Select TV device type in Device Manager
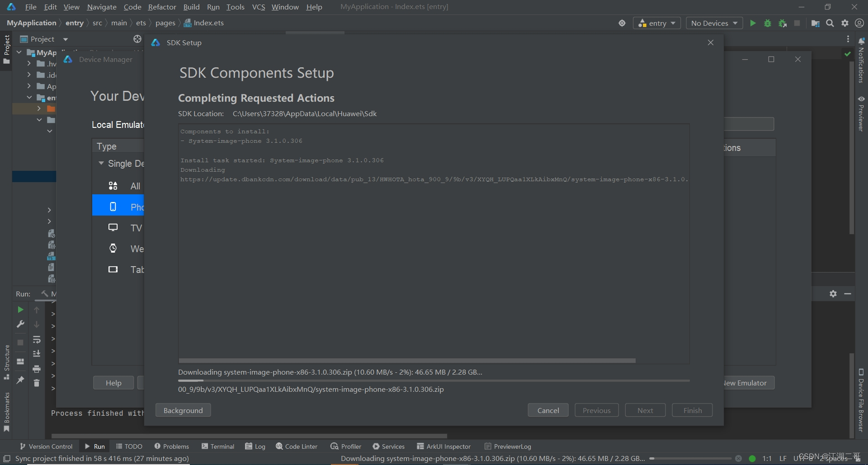This screenshot has height=465, width=868. point(118,228)
